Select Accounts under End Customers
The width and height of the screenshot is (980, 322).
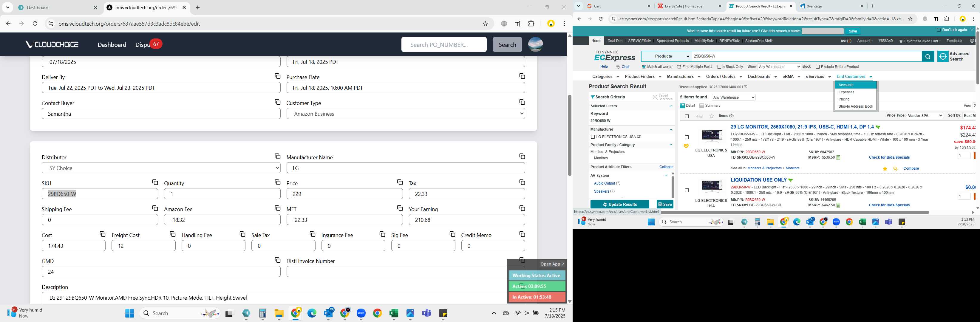point(856,85)
